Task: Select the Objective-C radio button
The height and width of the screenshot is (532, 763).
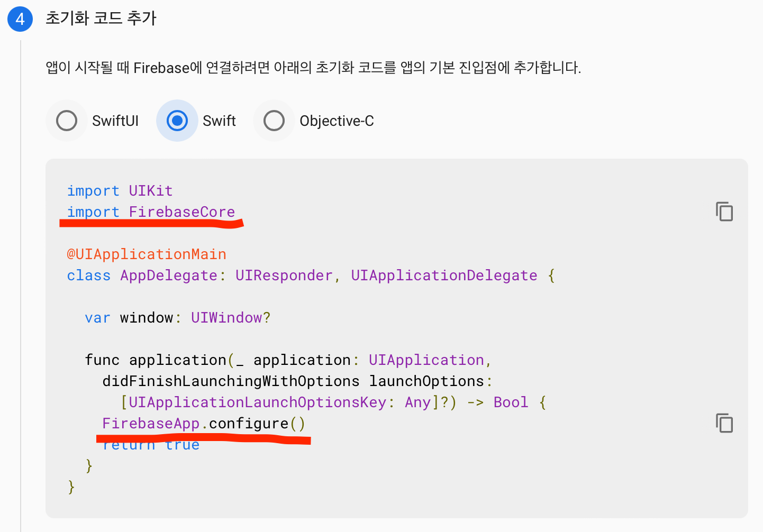Action: (274, 121)
